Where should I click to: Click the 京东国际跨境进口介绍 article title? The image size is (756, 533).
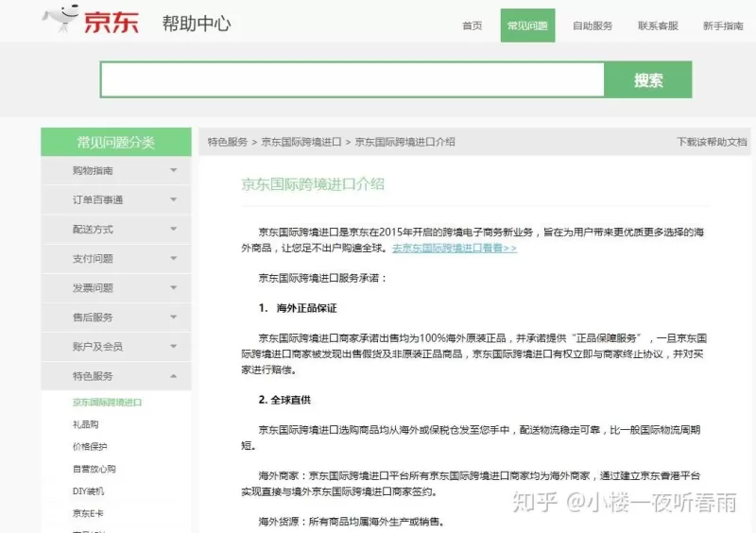coord(313,184)
